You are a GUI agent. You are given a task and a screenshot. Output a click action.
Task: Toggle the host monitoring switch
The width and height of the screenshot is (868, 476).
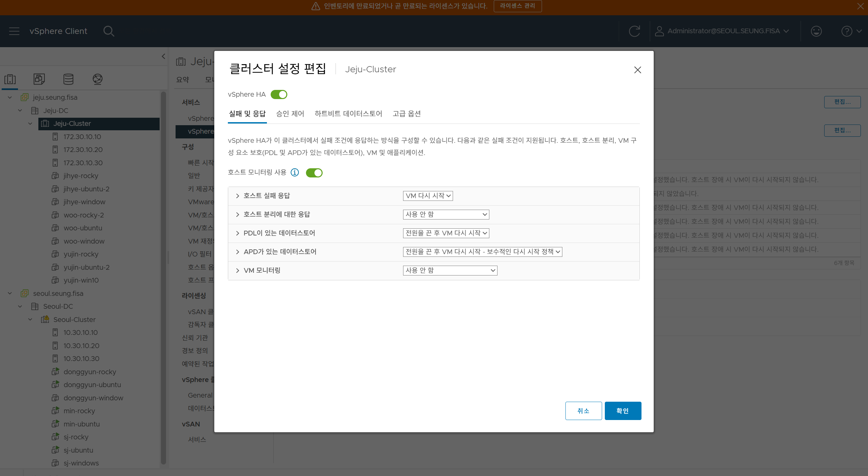coord(314,173)
